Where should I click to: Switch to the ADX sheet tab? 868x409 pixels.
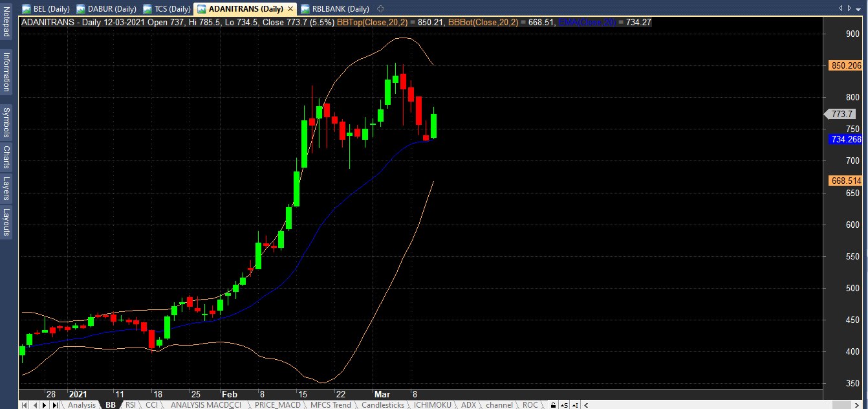click(468, 405)
